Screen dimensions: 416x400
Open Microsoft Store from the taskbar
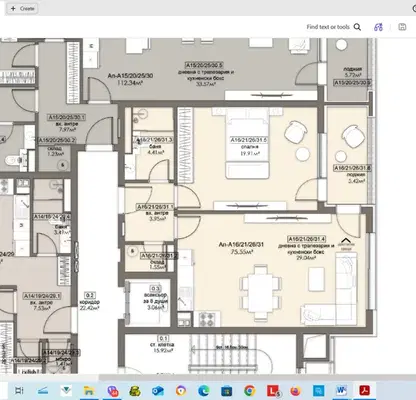coord(227,390)
